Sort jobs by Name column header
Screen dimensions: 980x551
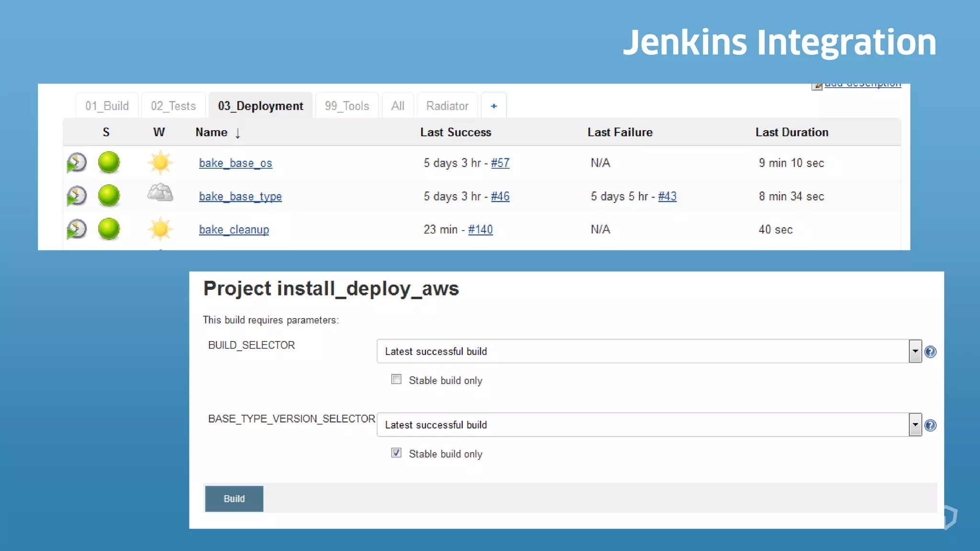pos(212,132)
